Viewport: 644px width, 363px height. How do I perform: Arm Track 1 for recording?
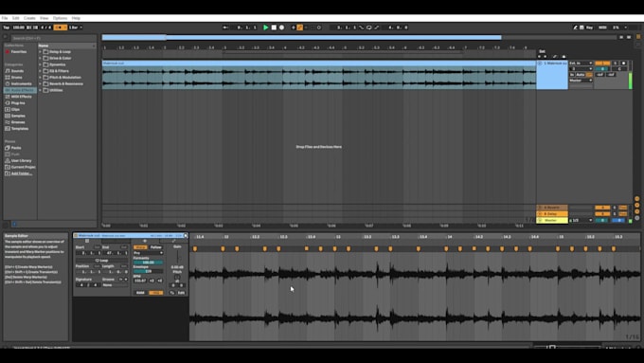point(624,64)
